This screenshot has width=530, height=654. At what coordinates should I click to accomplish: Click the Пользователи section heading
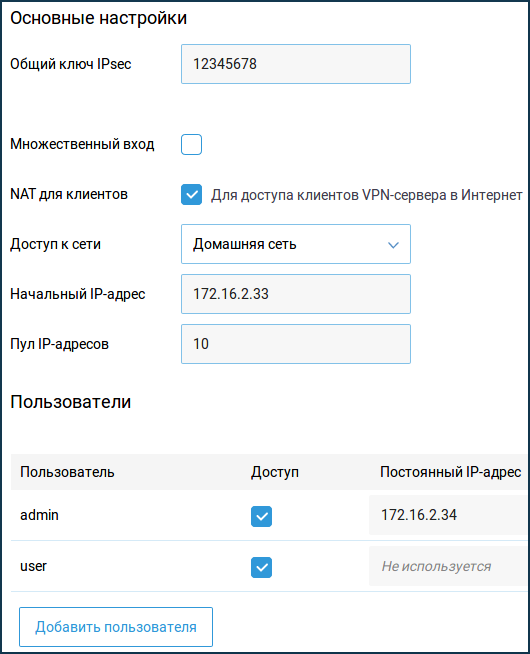(x=70, y=402)
